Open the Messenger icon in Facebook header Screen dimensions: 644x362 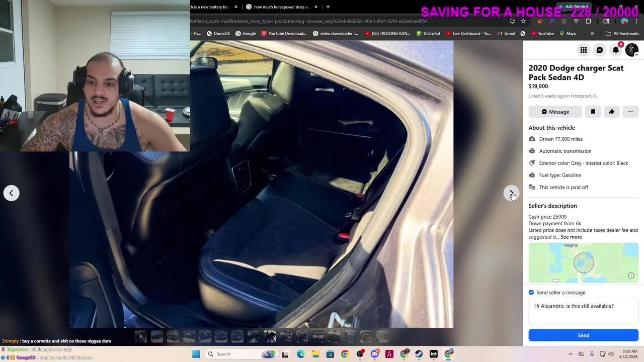click(x=599, y=50)
